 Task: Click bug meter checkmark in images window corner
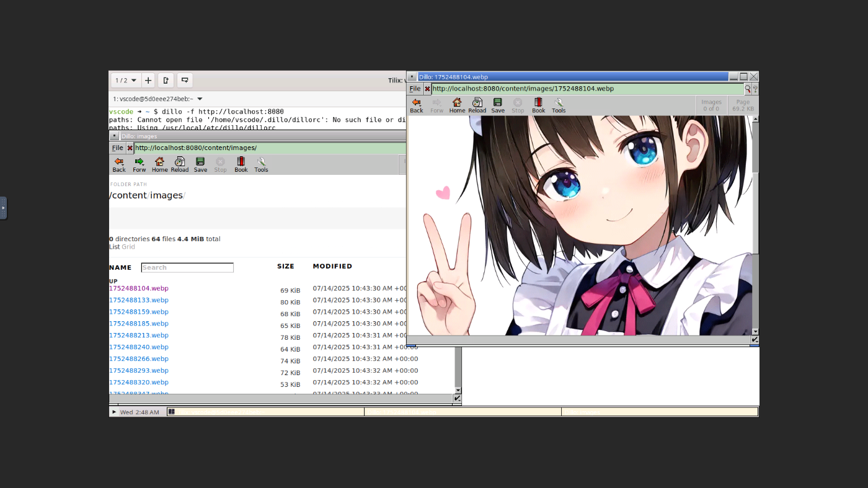pos(458,399)
